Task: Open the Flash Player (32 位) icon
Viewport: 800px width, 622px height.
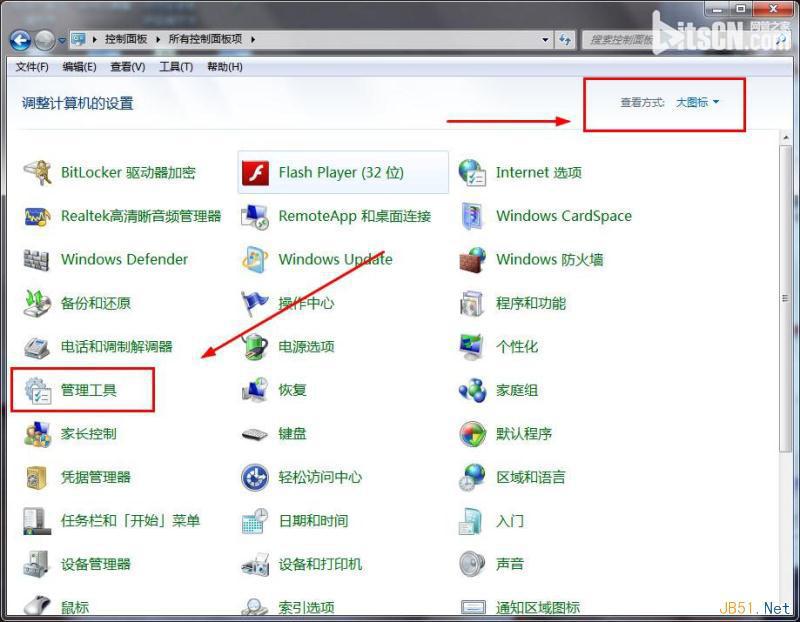Action: pyautogui.click(x=255, y=172)
